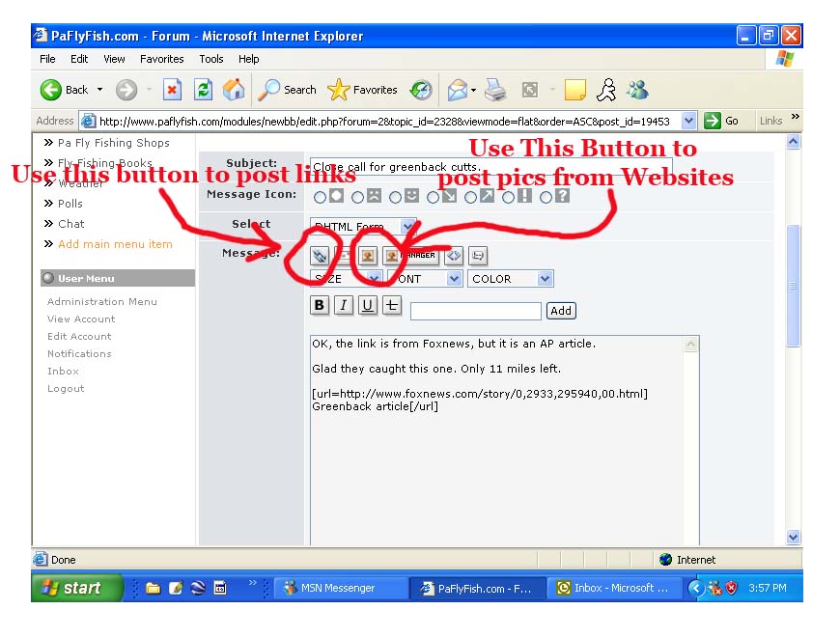Click the Print icon
Viewport: 840px width, 637px height.
point(495,90)
